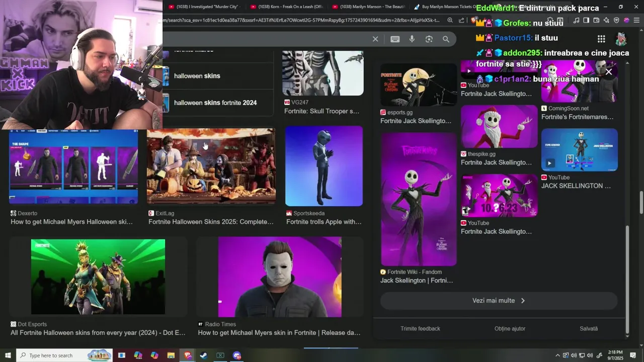The height and width of the screenshot is (362, 644).
Task: Open File Explorer from the taskbar
Action: tap(171, 355)
